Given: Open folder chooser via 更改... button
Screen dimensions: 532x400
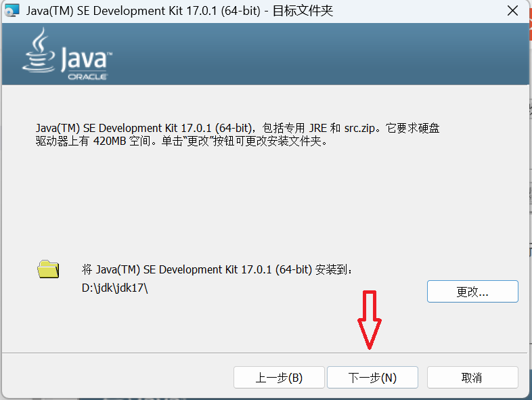Looking at the screenshot, I should coord(472,291).
